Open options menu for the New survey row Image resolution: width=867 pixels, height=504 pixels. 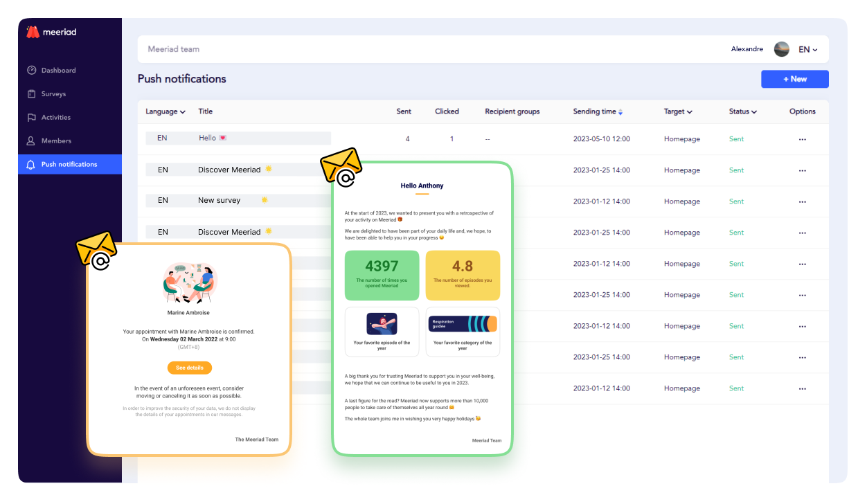point(802,201)
